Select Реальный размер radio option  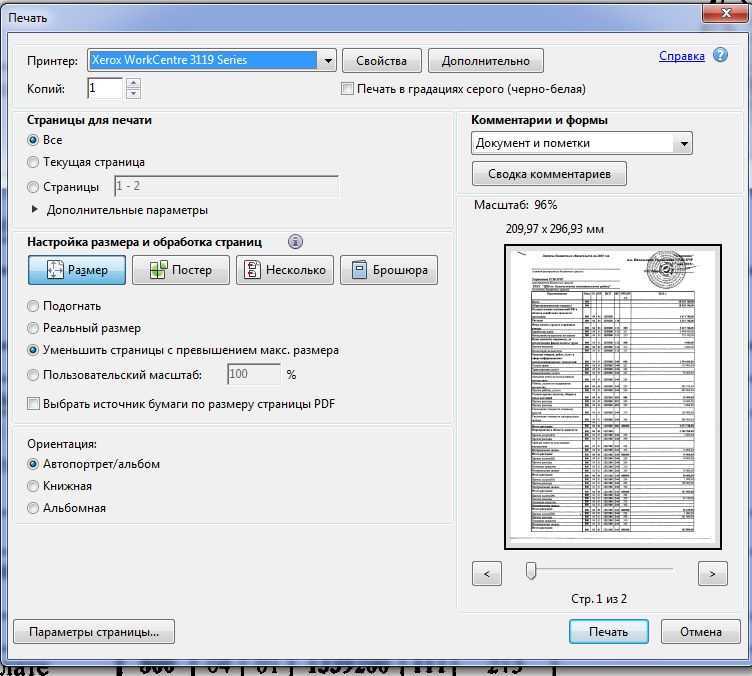tap(33, 328)
